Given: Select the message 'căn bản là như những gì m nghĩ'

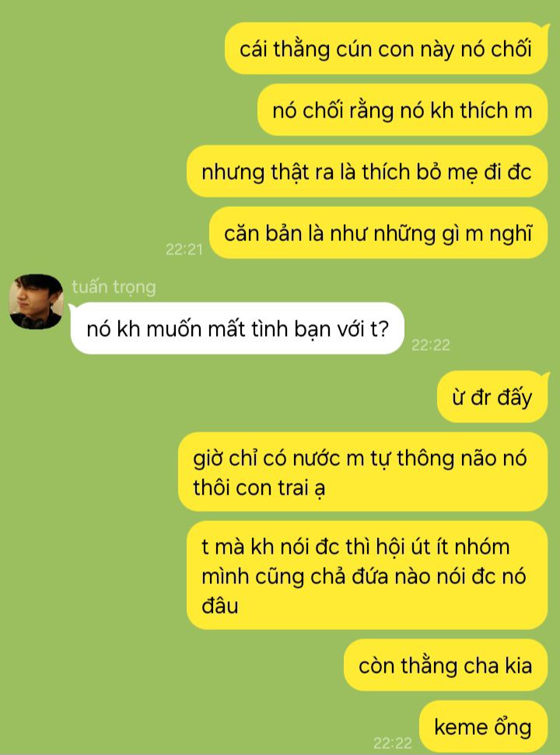Looking at the screenshot, I should pyautogui.click(x=379, y=233).
